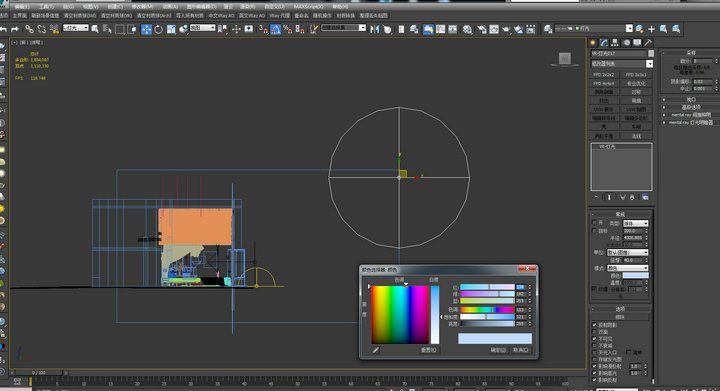Image resolution: width=720 pixels, height=391 pixels.
Task: Toggle the Double-sided checkbox
Action: [x=594, y=332]
